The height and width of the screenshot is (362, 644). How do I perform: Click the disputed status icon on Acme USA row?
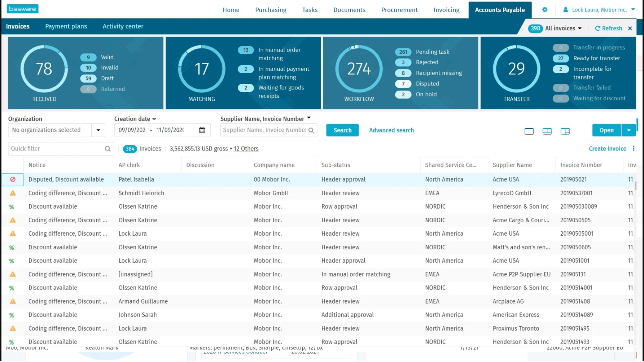coord(12,179)
